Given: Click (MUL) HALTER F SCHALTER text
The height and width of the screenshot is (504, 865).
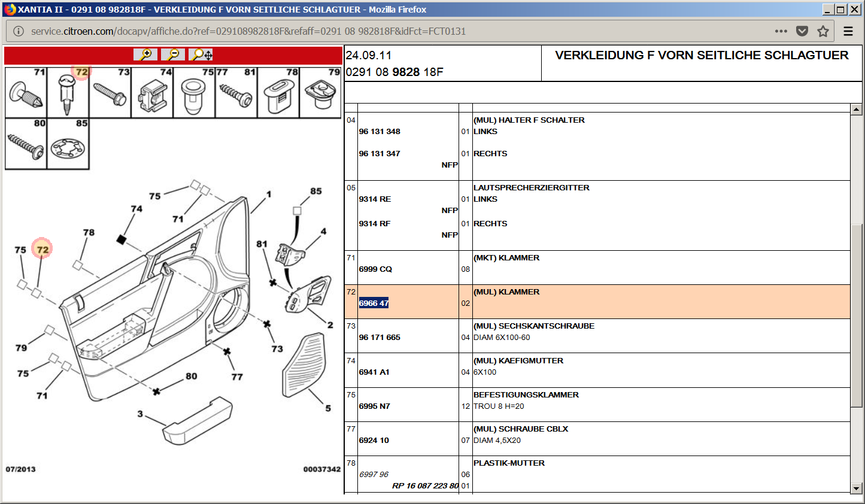Looking at the screenshot, I should 529,120.
